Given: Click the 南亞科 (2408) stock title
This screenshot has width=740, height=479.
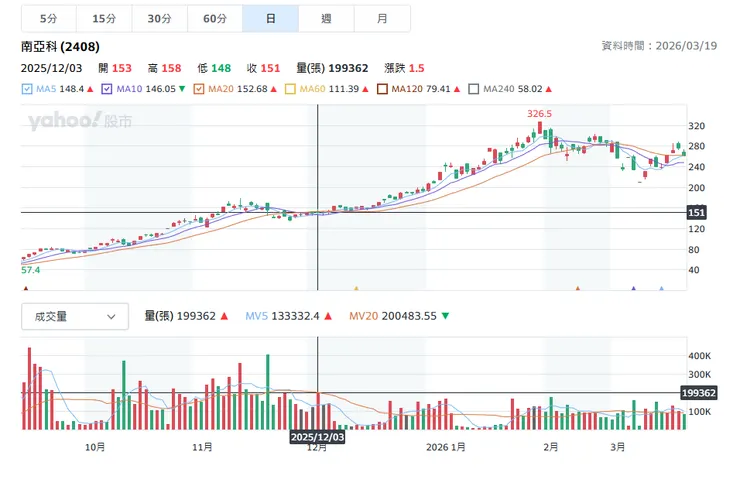Looking at the screenshot, I should click(60, 47).
